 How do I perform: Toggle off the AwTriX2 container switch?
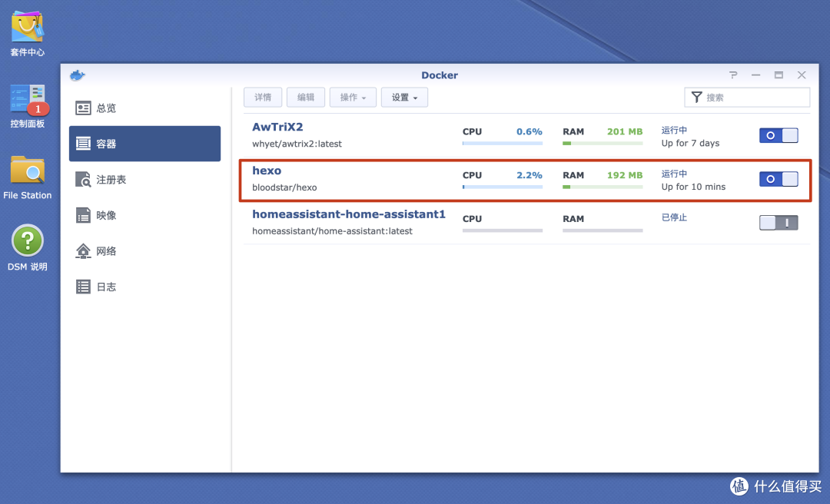779,136
